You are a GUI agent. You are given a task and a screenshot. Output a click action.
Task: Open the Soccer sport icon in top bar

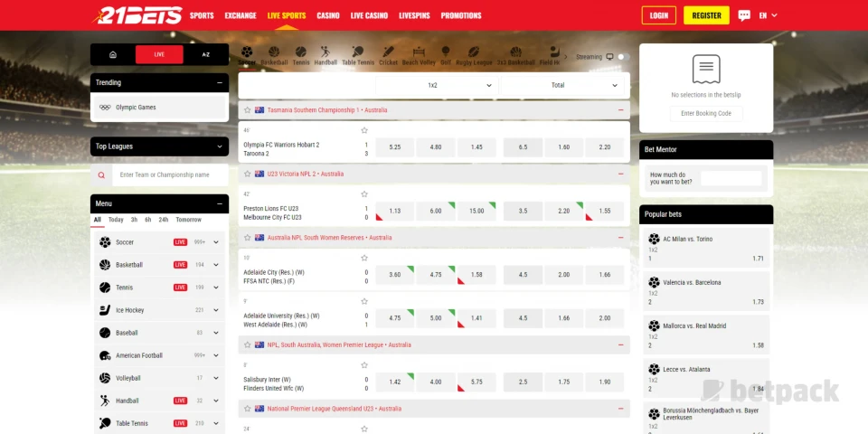click(x=247, y=52)
